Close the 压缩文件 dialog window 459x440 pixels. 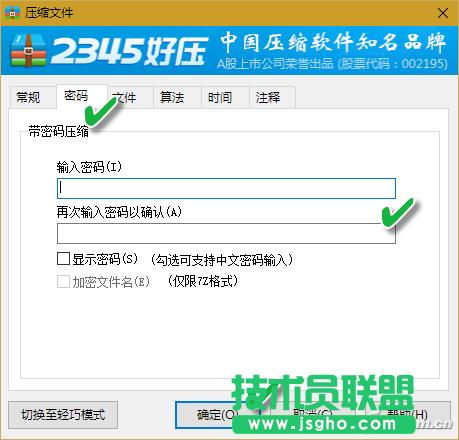tap(443, 13)
